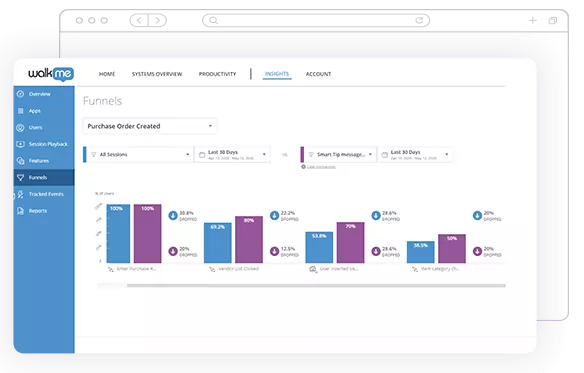The width and height of the screenshot is (584, 373).
Task: Expand the Purchase Order Created dropdown
Action: [x=150, y=126]
